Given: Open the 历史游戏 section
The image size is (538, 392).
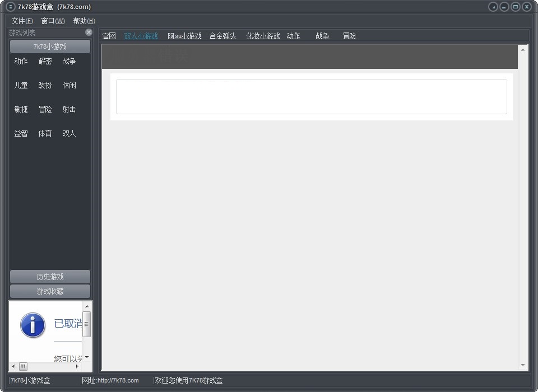Looking at the screenshot, I should pyautogui.click(x=50, y=277).
